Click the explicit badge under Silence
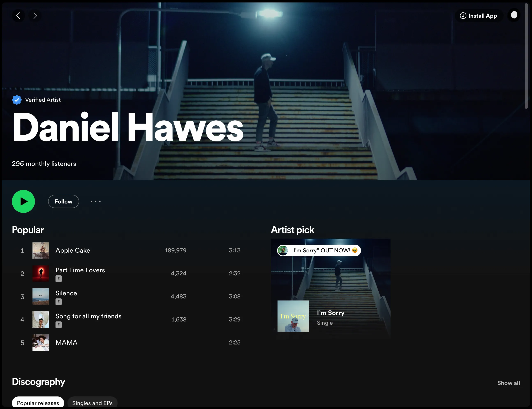This screenshot has height=409, width=532. tap(58, 302)
